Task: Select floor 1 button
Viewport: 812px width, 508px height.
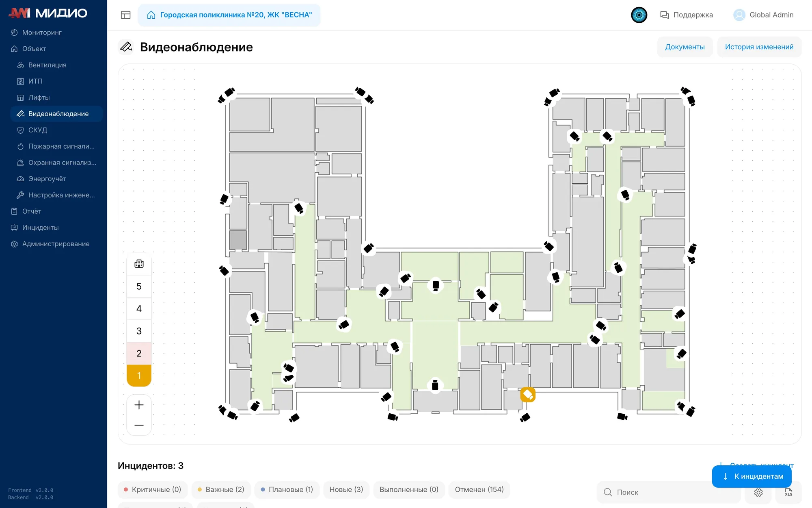Action: tap(139, 376)
